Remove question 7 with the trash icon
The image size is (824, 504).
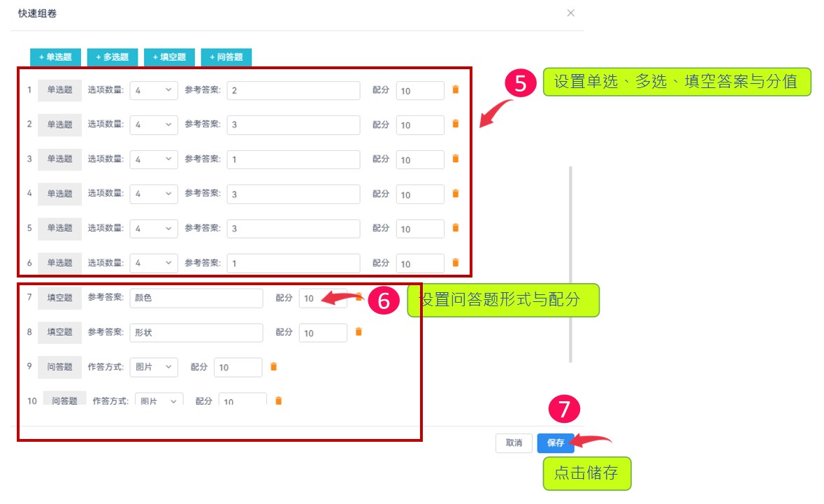point(359,298)
